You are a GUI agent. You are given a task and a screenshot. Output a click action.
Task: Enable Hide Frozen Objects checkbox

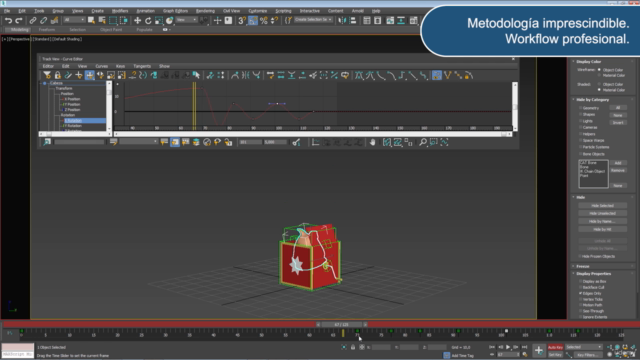tap(580, 256)
